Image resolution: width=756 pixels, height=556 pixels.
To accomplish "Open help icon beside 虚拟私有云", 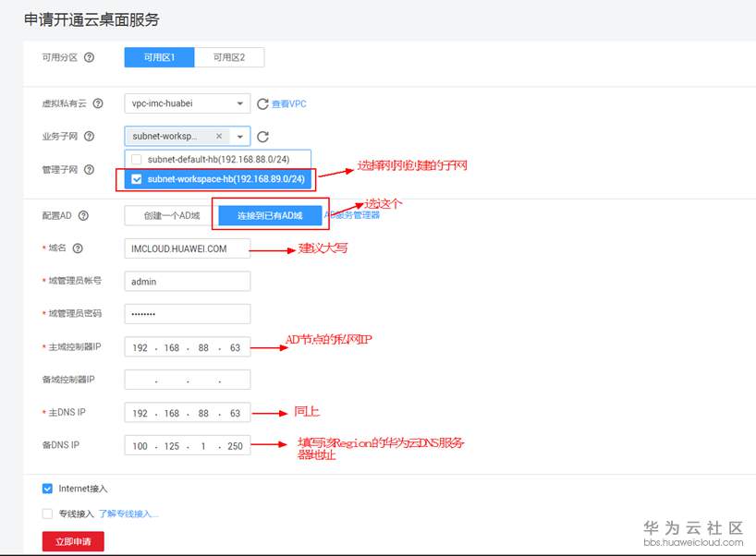I will pyautogui.click(x=98, y=103).
